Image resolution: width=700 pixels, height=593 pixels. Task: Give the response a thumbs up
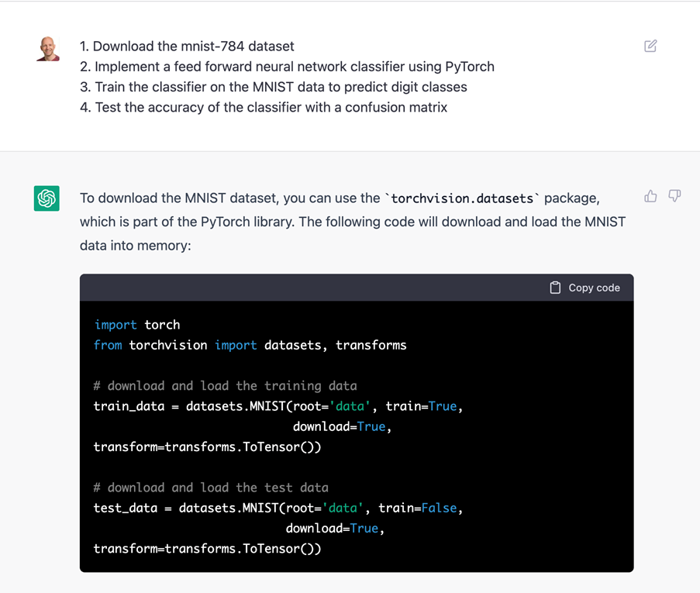click(650, 196)
